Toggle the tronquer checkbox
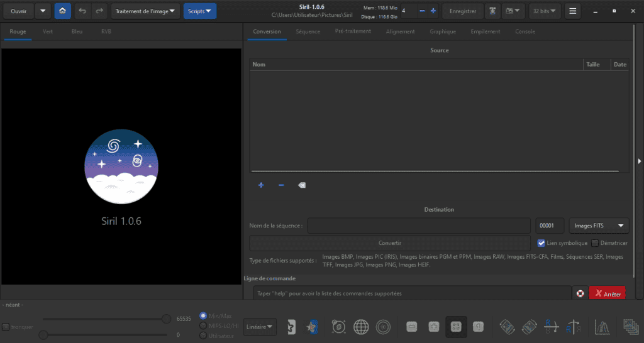The height and width of the screenshot is (343, 644). [x=6, y=327]
